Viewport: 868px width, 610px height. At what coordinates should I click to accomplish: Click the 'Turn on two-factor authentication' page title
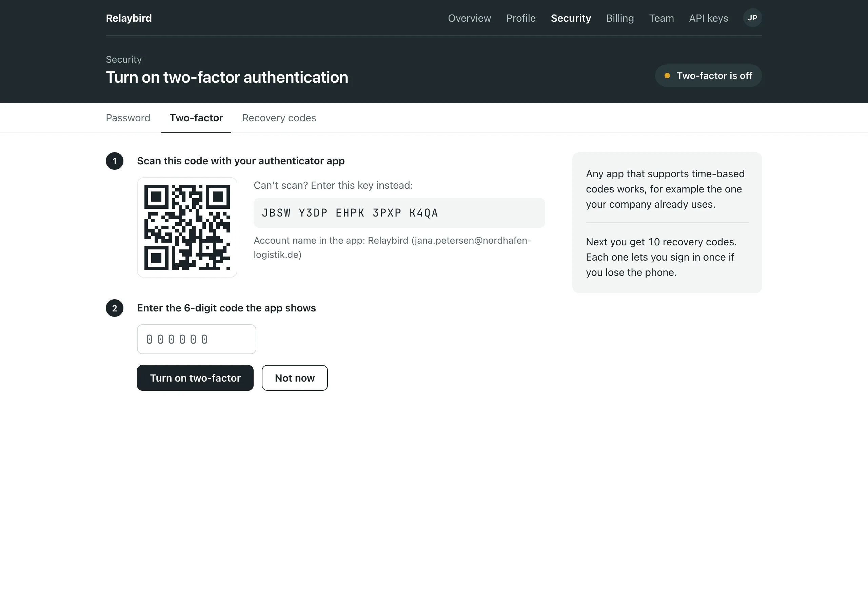(227, 77)
